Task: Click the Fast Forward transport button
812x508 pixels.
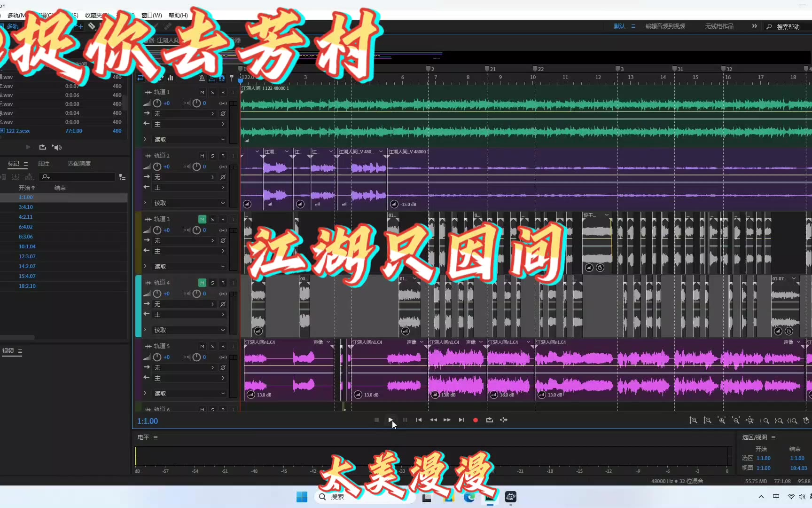Action: 447,420
